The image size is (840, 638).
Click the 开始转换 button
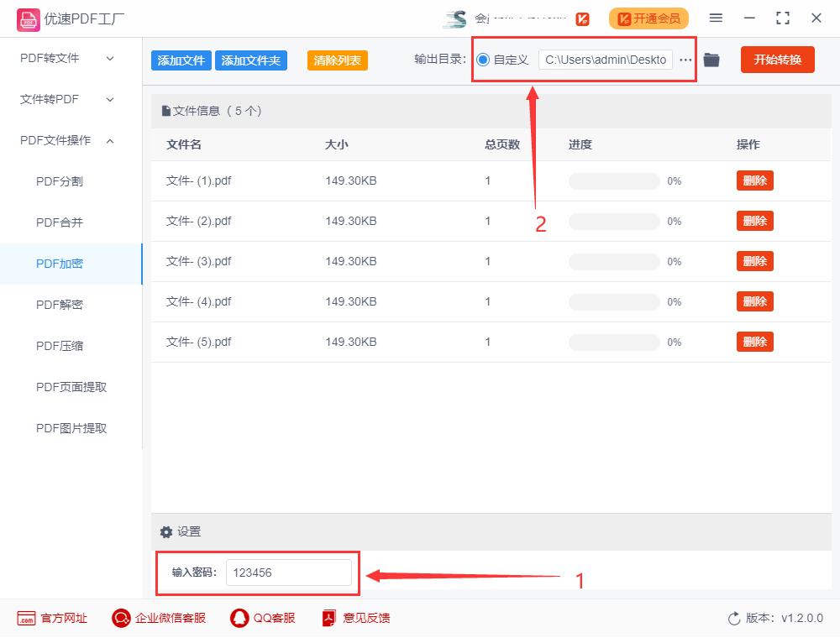point(777,60)
